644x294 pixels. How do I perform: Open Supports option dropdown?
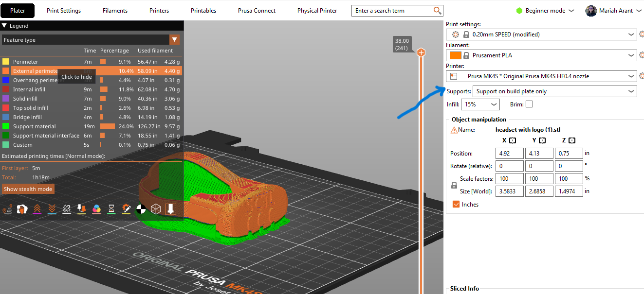point(555,91)
